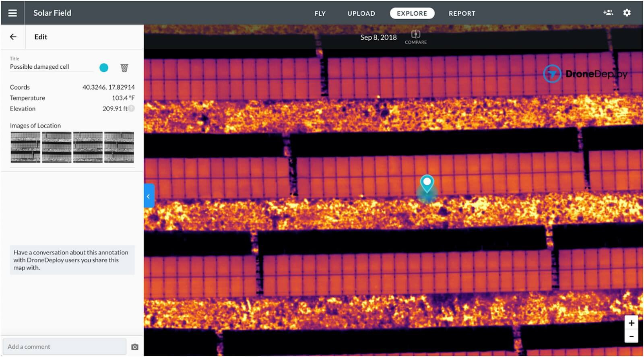
Task: Select the location marker pin on map
Action: click(x=427, y=183)
